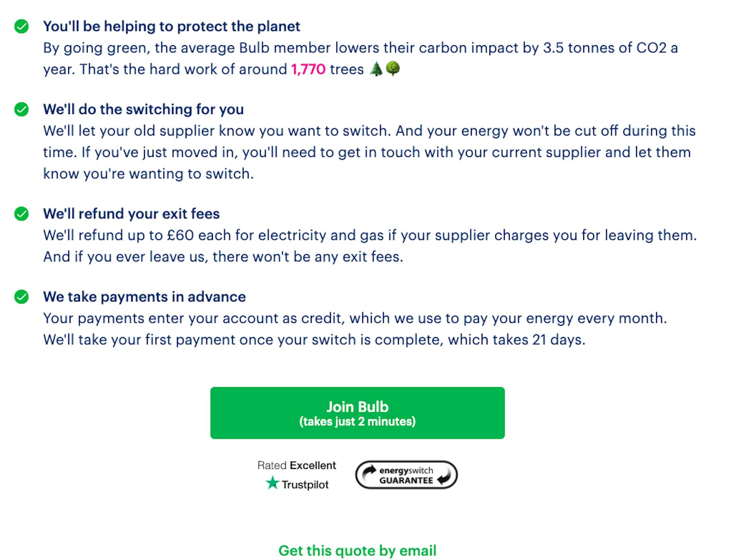The width and height of the screenshot is (741, 560).
Task: Click green checkmark beside payments in advance
Action: [21, 297]
